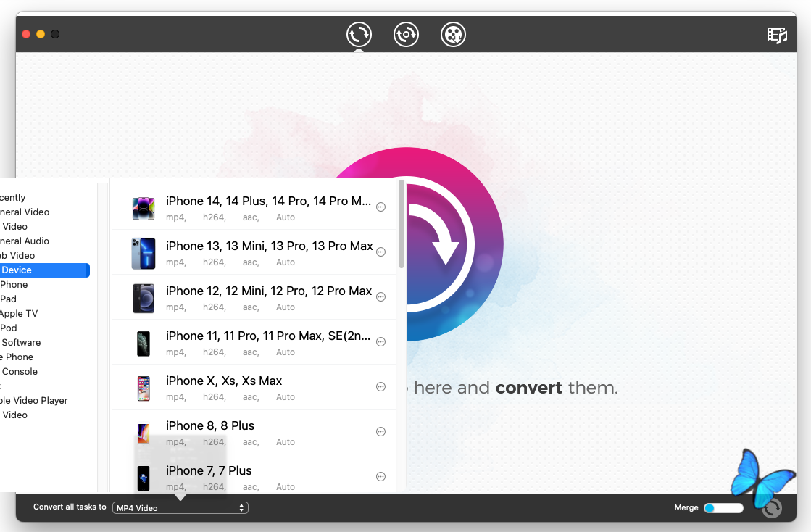Image resolution: width=811 pixels, height=532 pixels.
Task: Click the start conversion icon at bottom right
Action: 772,507
